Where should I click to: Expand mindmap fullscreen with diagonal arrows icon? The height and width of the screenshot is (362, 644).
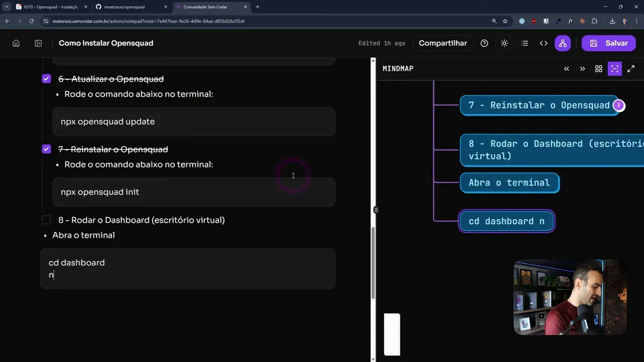pyautogui.click(x=630, y=68)
